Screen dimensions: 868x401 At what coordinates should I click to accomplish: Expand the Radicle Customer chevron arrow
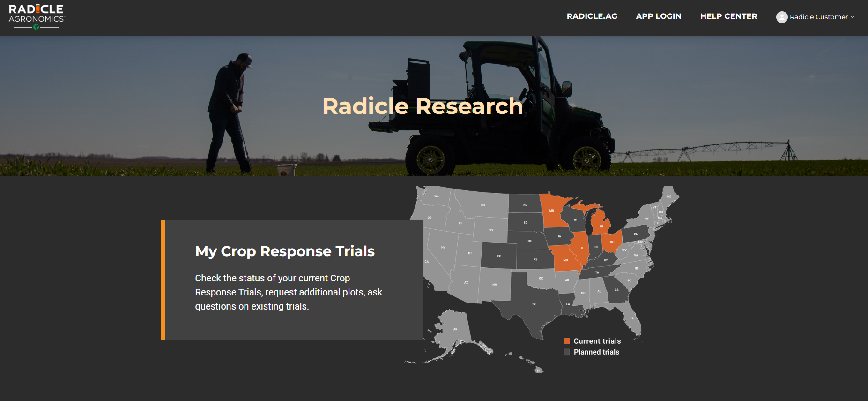853,17
